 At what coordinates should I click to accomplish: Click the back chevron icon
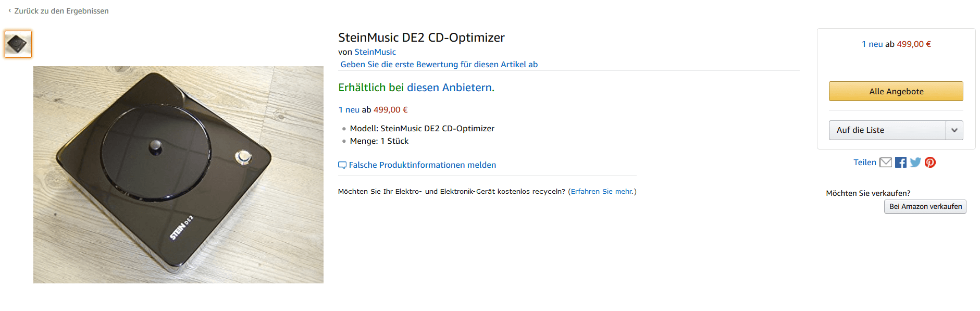coord(9,10)
